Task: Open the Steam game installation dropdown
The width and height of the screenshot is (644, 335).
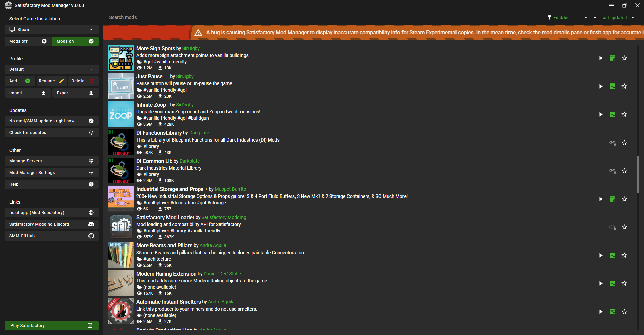Action: tap(52, 30)
